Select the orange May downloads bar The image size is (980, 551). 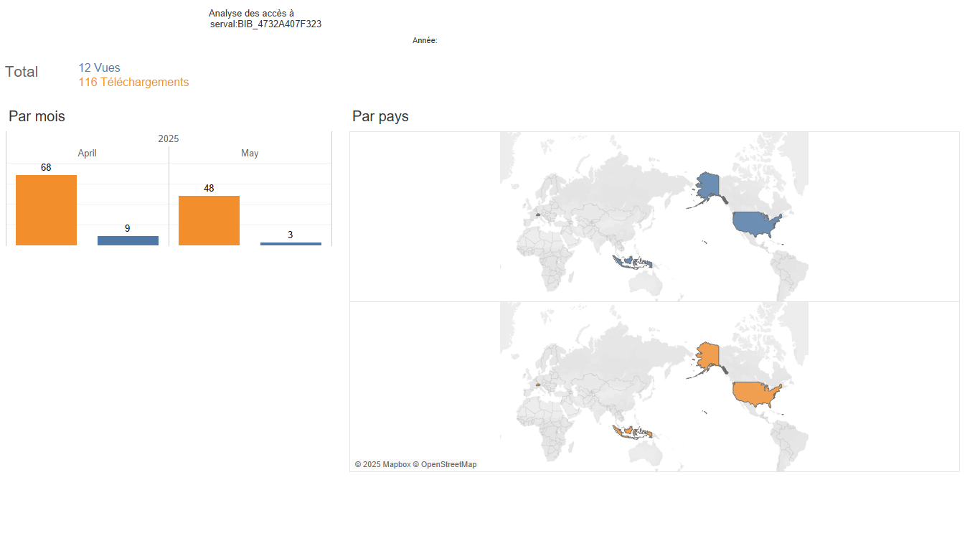click(209, 220)
